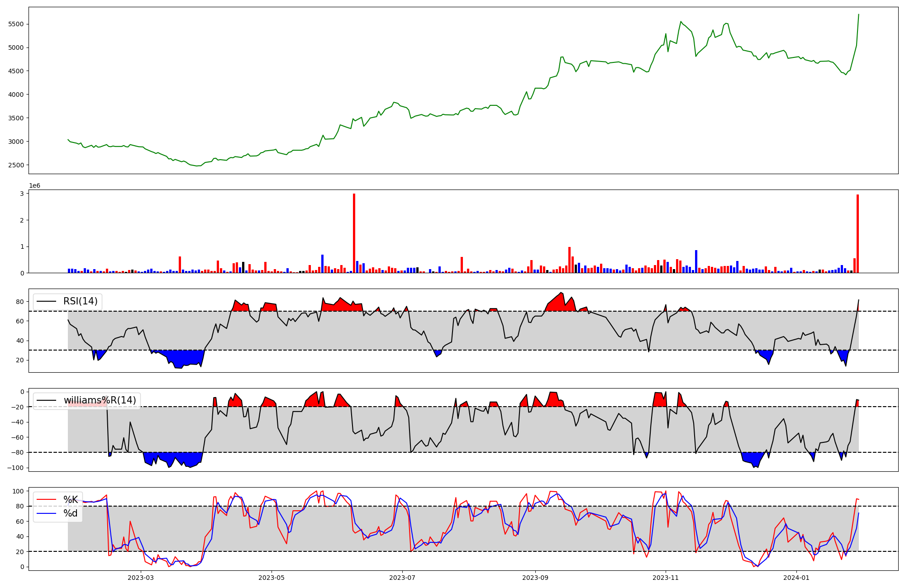Click the 2023-07 x-axis date label
The image size is (905, 588).
point(402,578)
